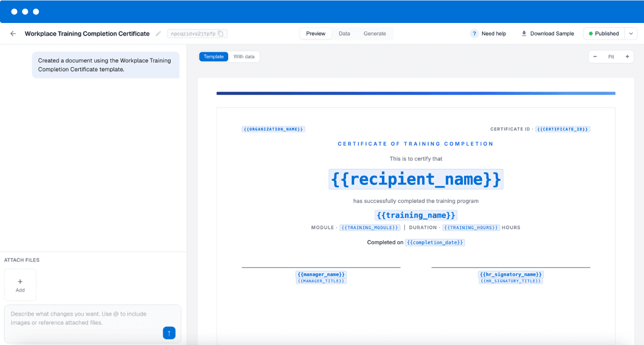Open the Published status dropdown chevron
Image resolution: width=644 pixels, height=345 pixels.
point(631,34)
